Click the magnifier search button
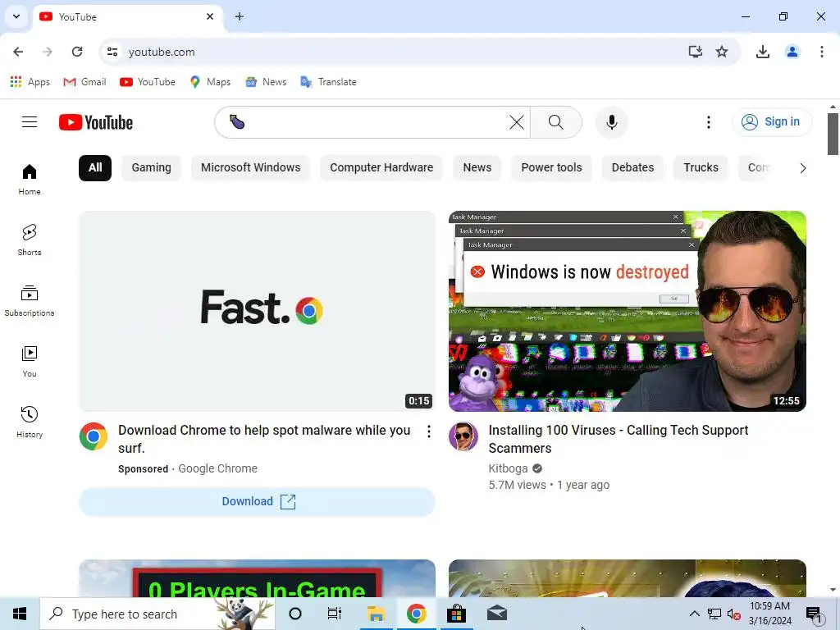Image resolution: width=840 pixels, height=630 pixels. click(556, 122)
